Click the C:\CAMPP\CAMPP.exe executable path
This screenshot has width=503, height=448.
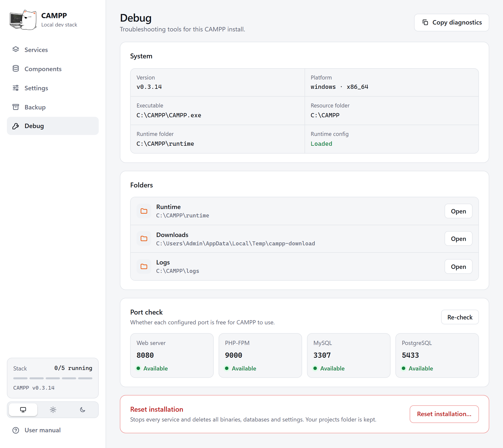(x=169, y=115)
